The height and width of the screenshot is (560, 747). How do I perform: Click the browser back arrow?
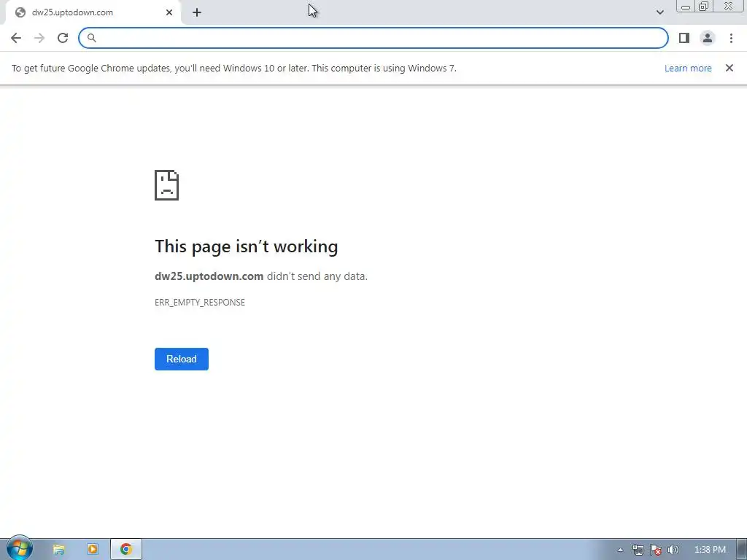[x=16, y=38]
